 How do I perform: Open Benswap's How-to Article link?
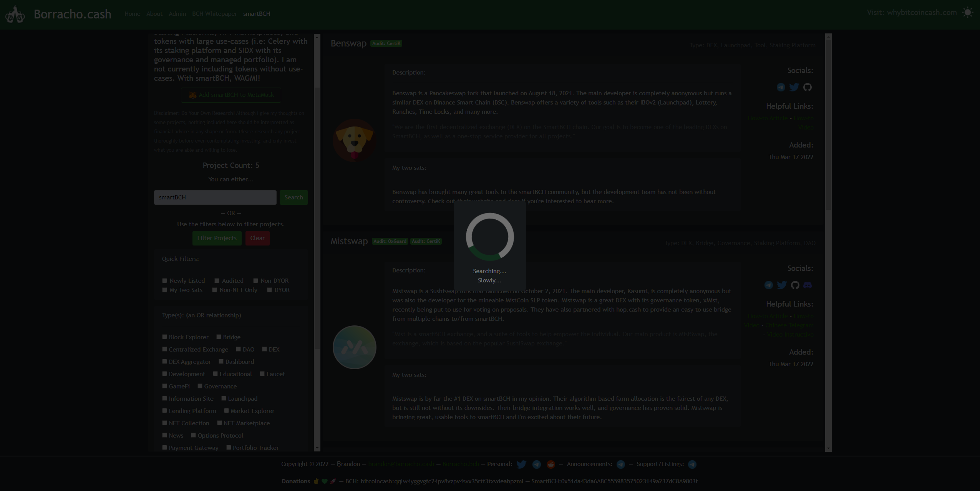pos(768,118)
